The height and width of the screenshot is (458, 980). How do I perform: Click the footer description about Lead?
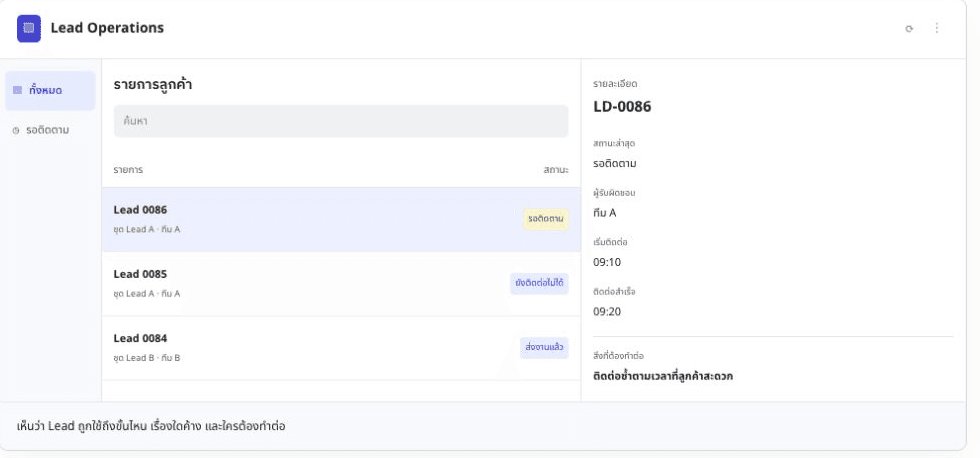tap(151, 426)
